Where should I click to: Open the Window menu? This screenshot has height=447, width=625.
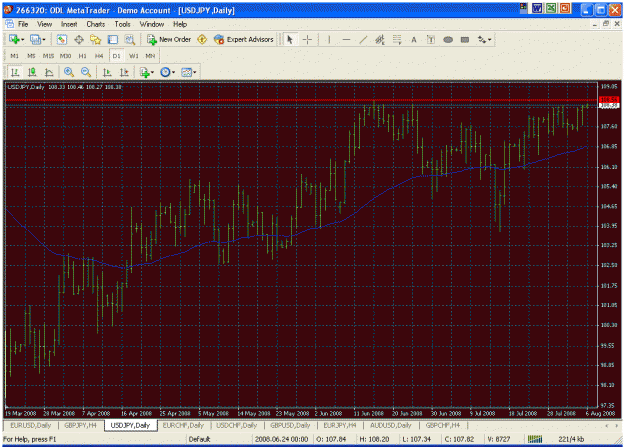coord(151,24)
